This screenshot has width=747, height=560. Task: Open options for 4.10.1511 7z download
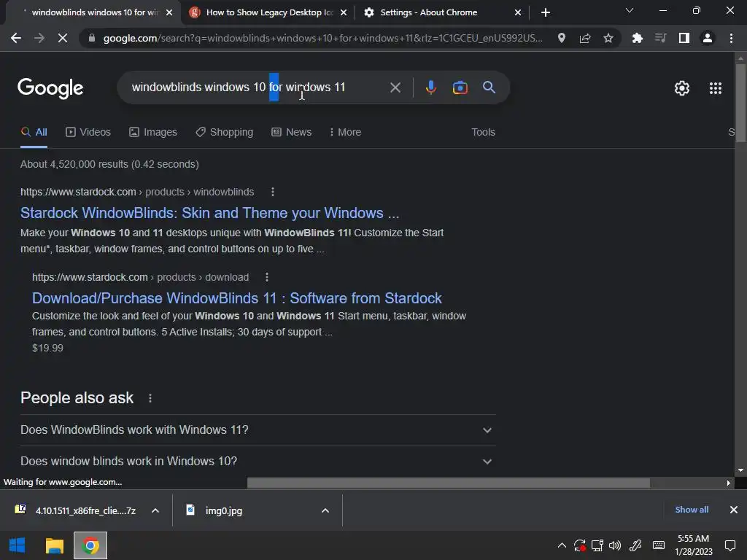155,510
